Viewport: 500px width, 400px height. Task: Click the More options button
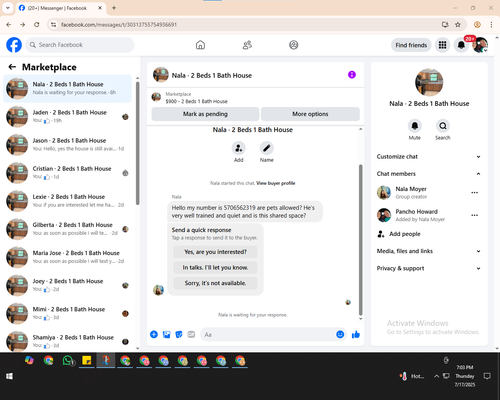pos(310,114)
